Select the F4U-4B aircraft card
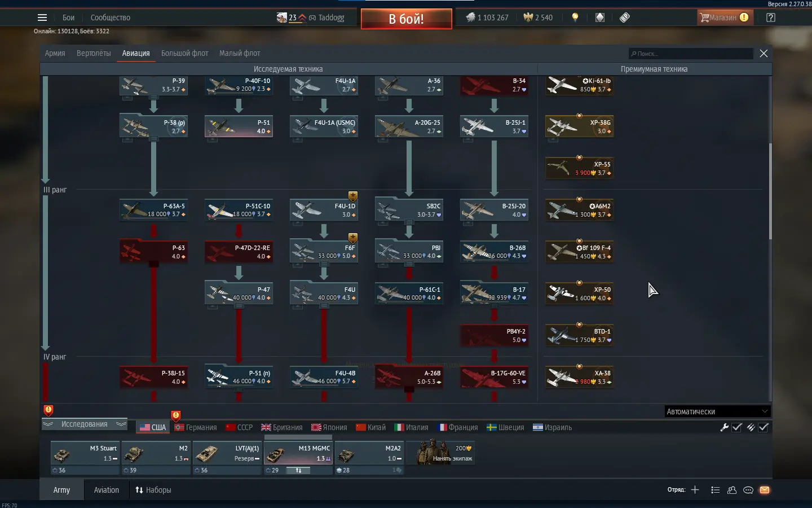The height and width of the screenshot is (508, 812). click(324, 378)
